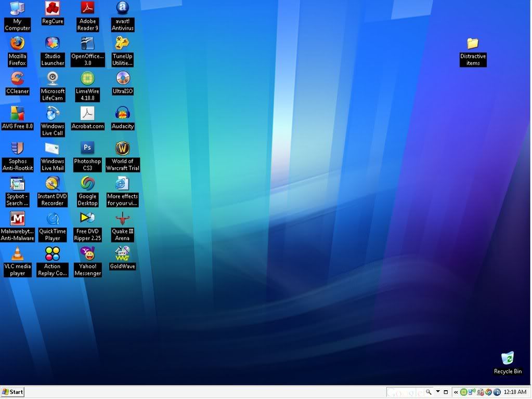The height and width of the screenshot is (399, 532).
Task: Select the Mozilla Firefox icon
Action: (x=17, y=51)
